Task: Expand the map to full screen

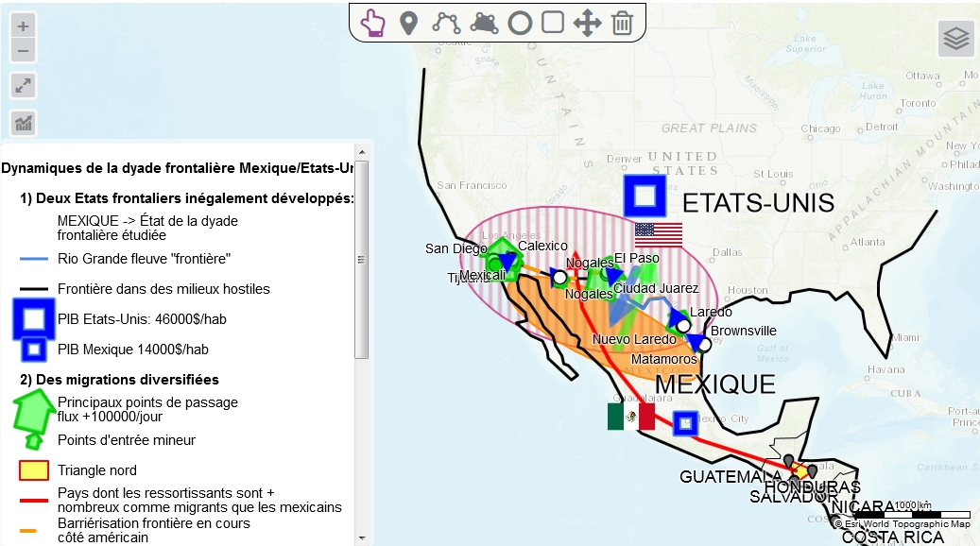Action: click(x=24, y=86)
